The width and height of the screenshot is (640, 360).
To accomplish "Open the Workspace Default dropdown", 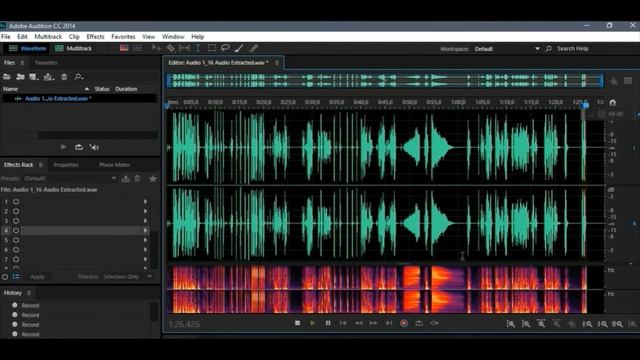I will click(507, 49).
